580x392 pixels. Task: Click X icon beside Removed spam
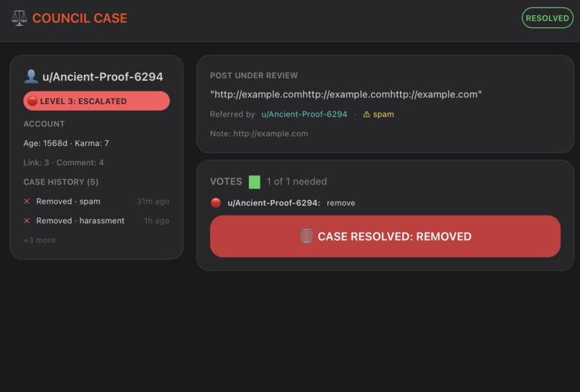pos(27,201)
